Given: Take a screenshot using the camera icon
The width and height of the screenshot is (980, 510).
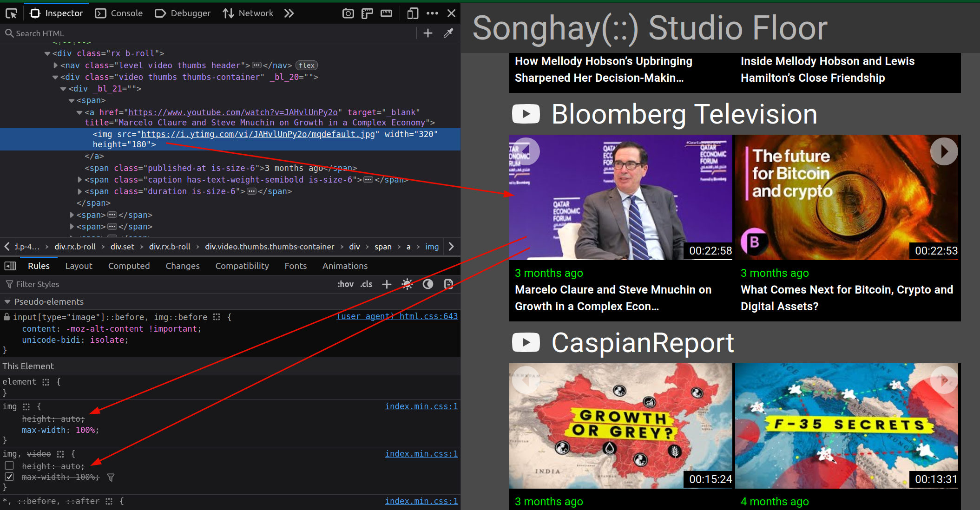Looking at the screenshot, I should click(x=348, y=13).
